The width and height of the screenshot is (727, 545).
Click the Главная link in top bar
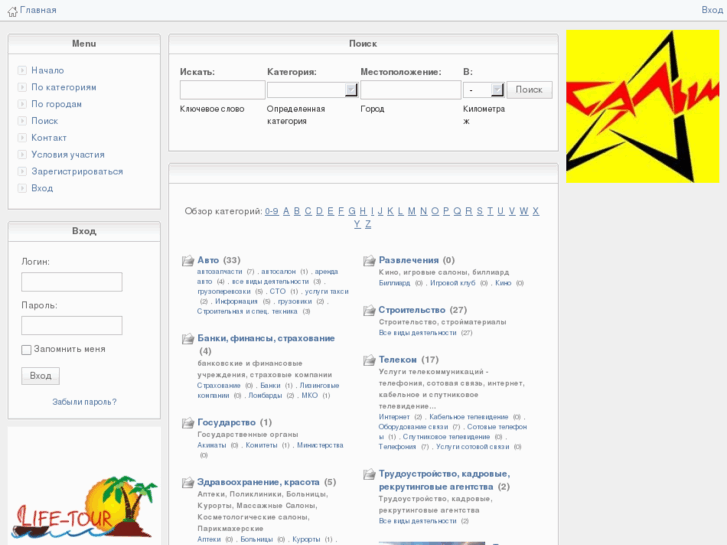(38, 10)
